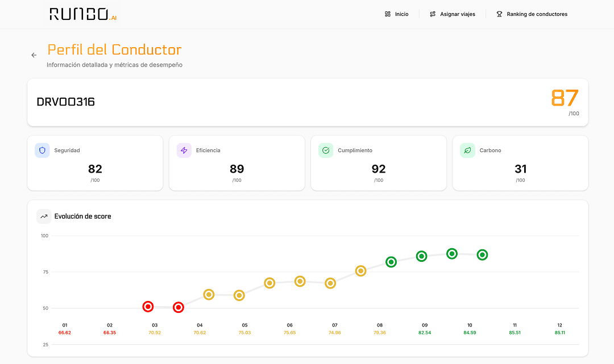The image size is (614, 364).
Task: Click the month 01 value 66.62
Action: (65, 333)
